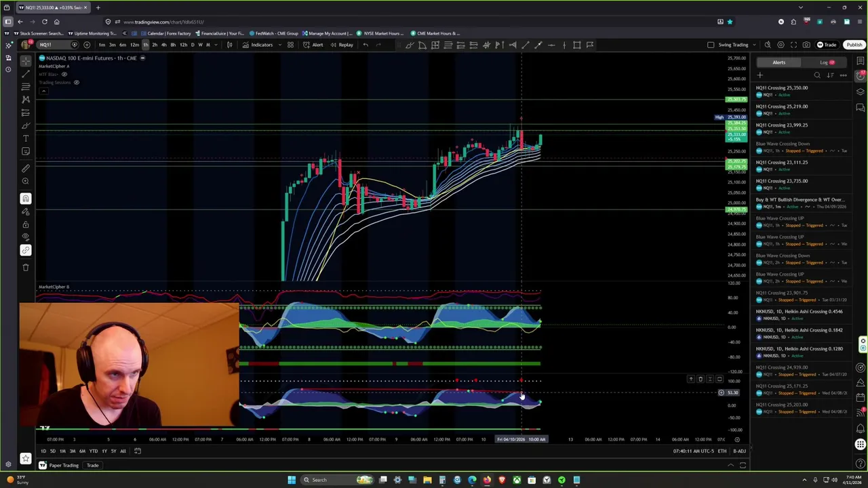Select the NKNUSD Heikin Ashi Crossing 0.4546 alert
Screen dimensions: 868x488
coord(802,314)
